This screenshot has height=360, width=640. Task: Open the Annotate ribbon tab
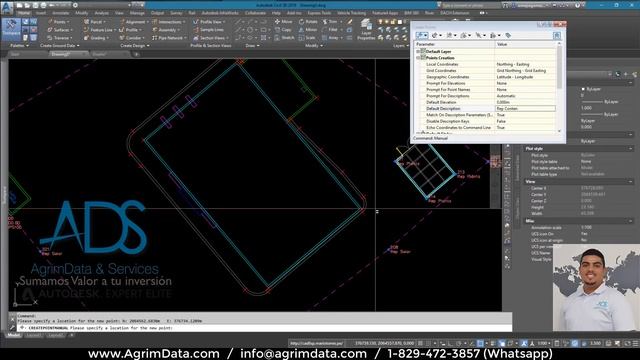coord(60,13)
